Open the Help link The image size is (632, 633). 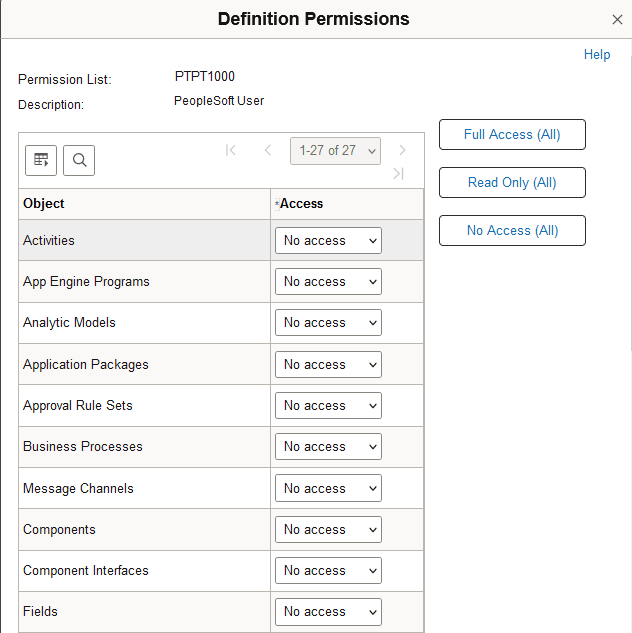[x=597, y=55]
